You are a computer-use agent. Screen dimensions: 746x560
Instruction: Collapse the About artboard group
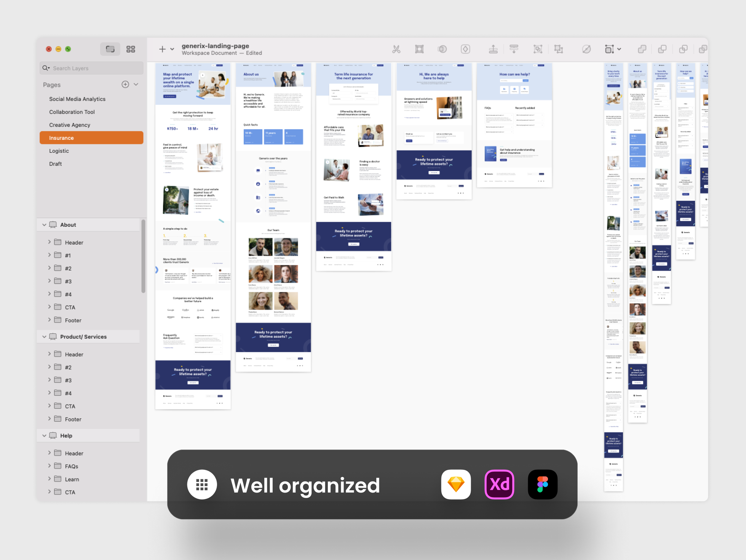44,225
